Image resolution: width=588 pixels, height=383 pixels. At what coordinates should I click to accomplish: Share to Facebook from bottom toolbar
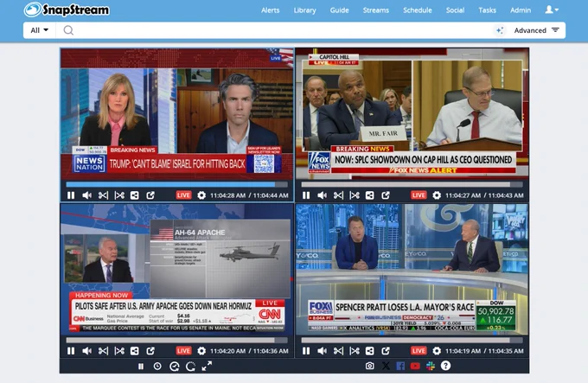(400, 366)
